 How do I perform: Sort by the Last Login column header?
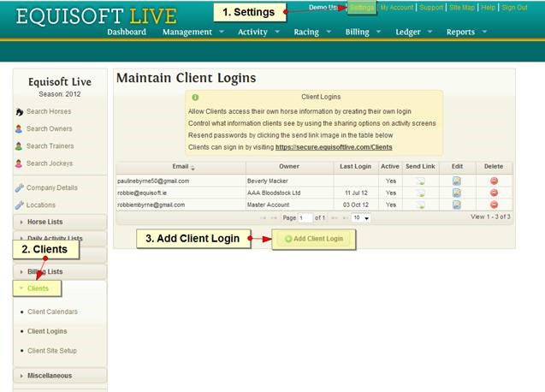tap(356, 167)
